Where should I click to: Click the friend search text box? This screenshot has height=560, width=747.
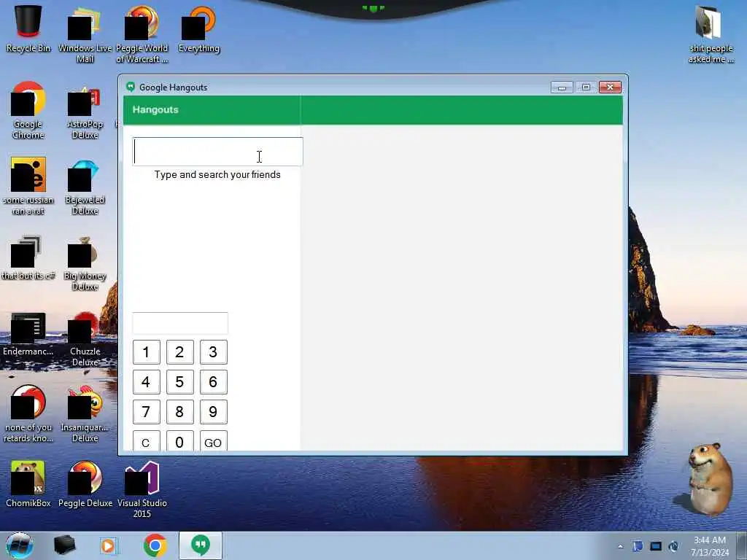click(x=217, y=152)
